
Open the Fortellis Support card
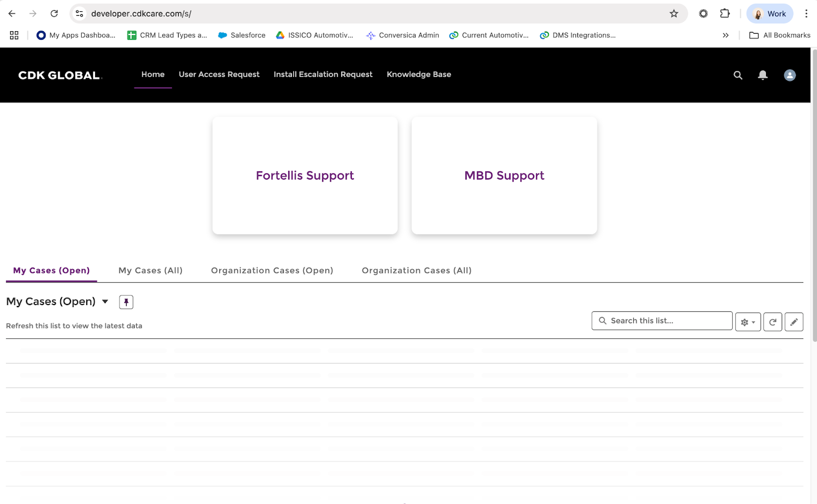305,175
